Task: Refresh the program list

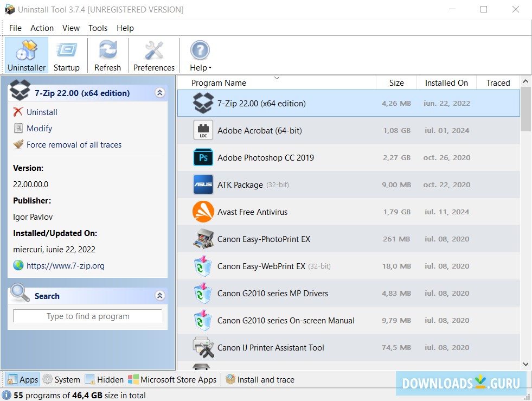Action: (x=107, y=54)
